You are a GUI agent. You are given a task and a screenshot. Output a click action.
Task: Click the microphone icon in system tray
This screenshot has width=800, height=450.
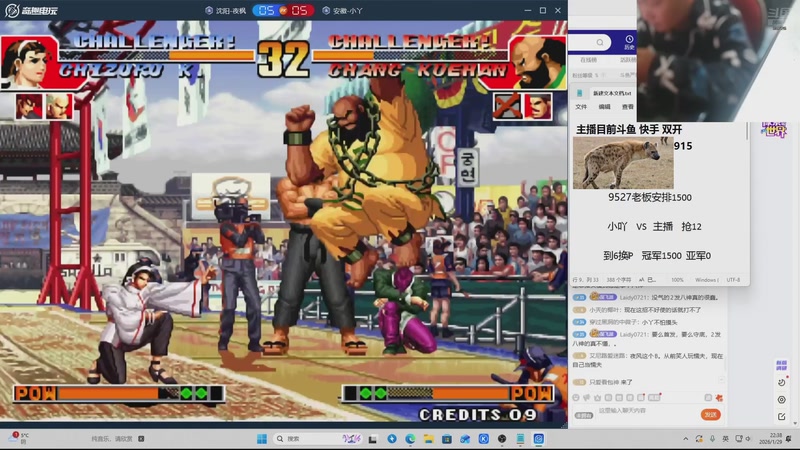tap(712, 439)
